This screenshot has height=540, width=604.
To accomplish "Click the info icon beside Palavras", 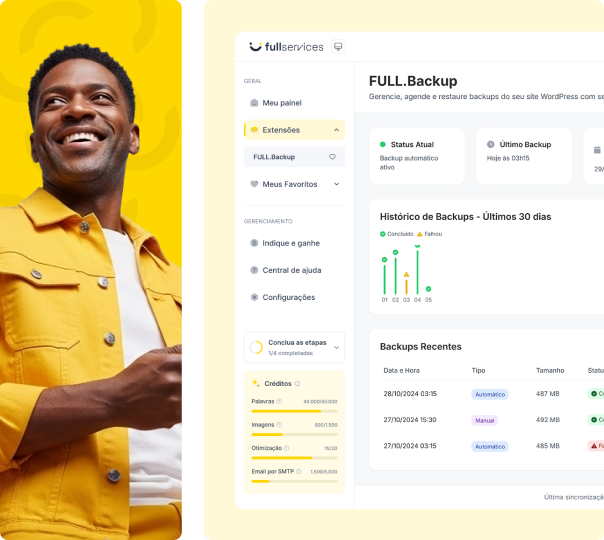I will click(279, 401).
